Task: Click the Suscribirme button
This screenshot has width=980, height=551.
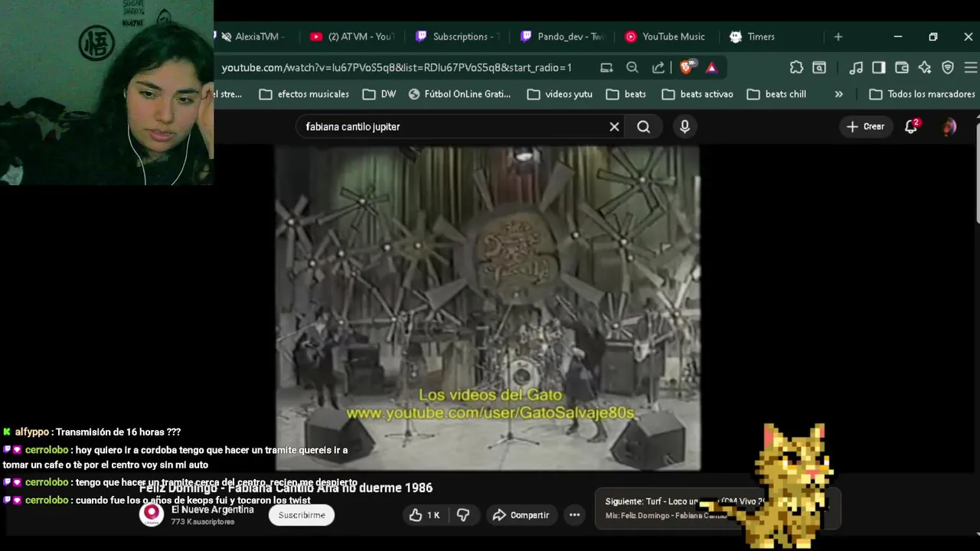Action: pyautogui.click(x=302, y=515)
